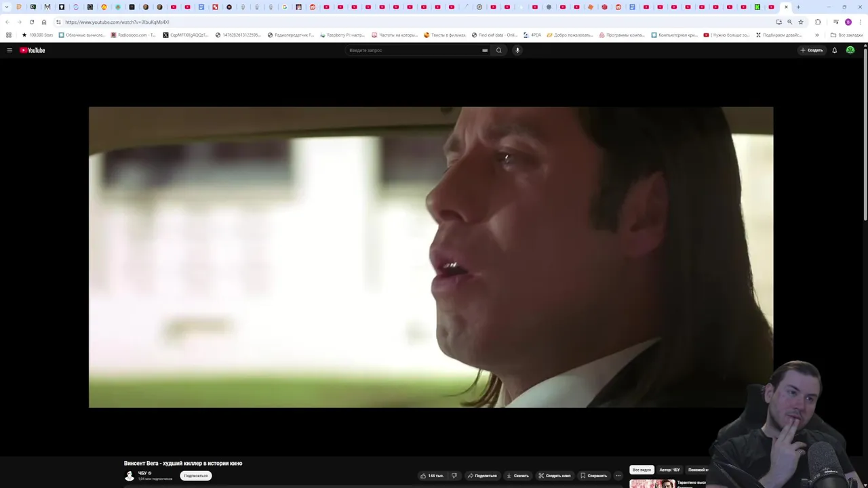Click the video player to pause playback
Screen dimensions: 868x488
pyautogui.click(x=431, y=257)
